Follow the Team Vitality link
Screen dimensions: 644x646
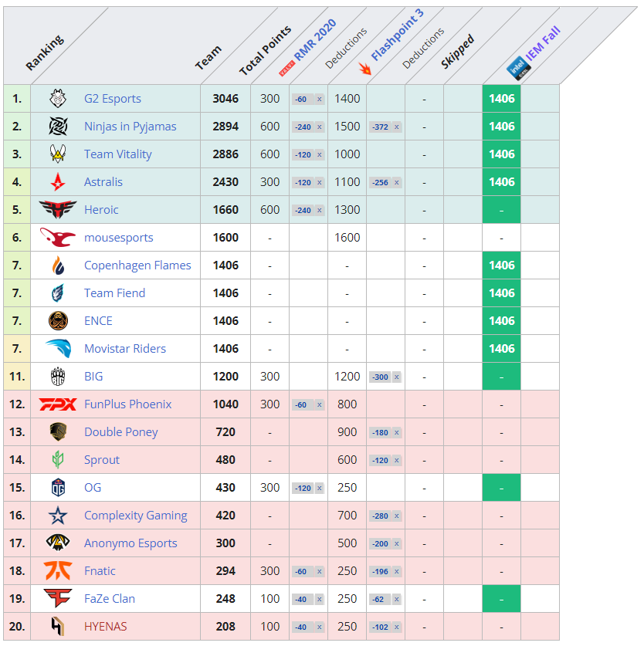[x=118, y=154]
